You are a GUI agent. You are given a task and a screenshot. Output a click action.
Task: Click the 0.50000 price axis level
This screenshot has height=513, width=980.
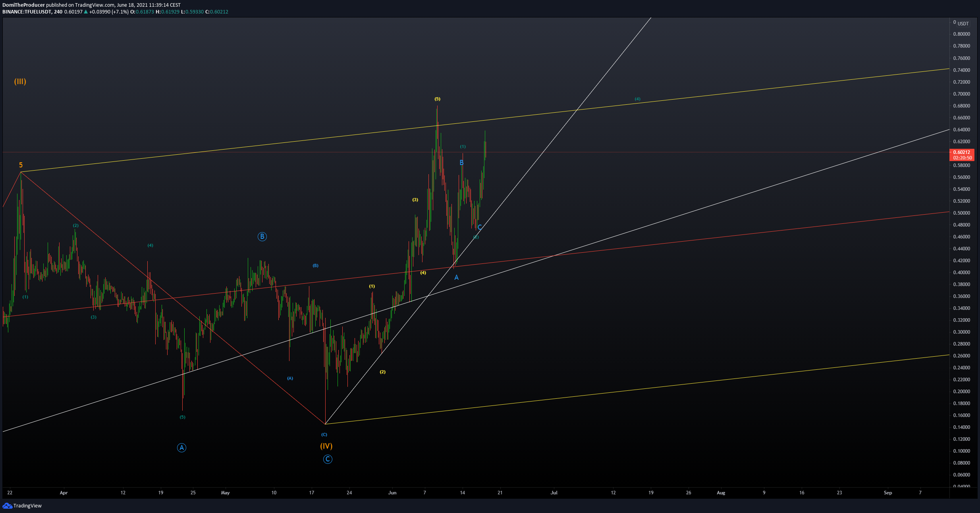point(962,213)
